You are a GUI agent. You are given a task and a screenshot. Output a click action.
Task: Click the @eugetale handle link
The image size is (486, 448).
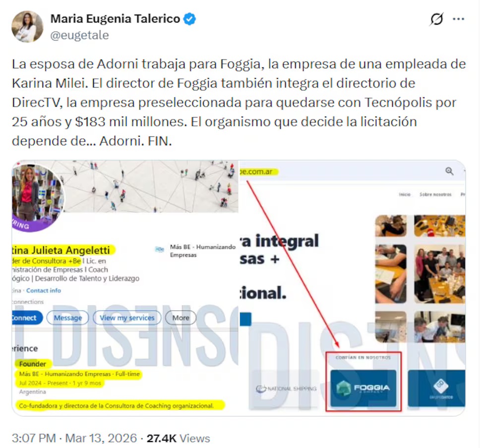[x=80, y=36]
